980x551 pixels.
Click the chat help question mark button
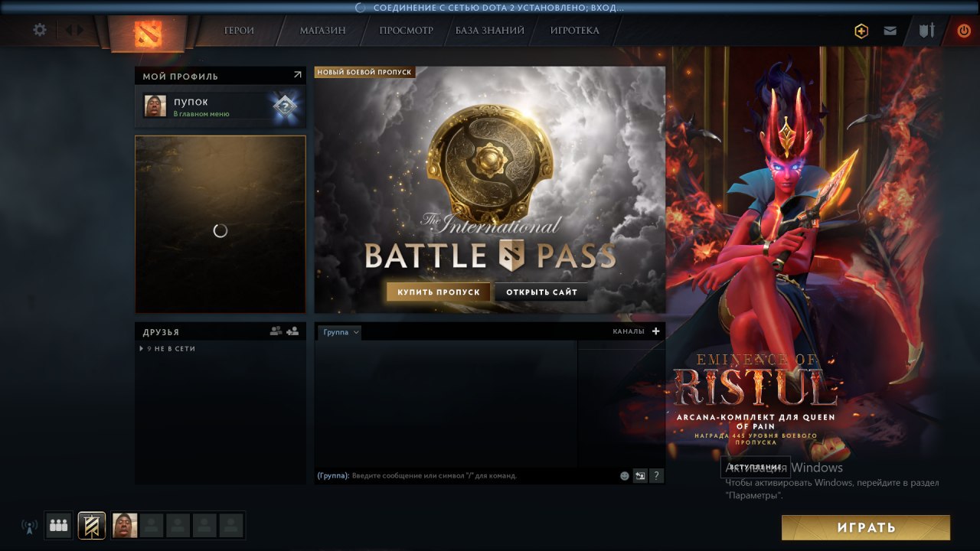click(x=656, y=476)
